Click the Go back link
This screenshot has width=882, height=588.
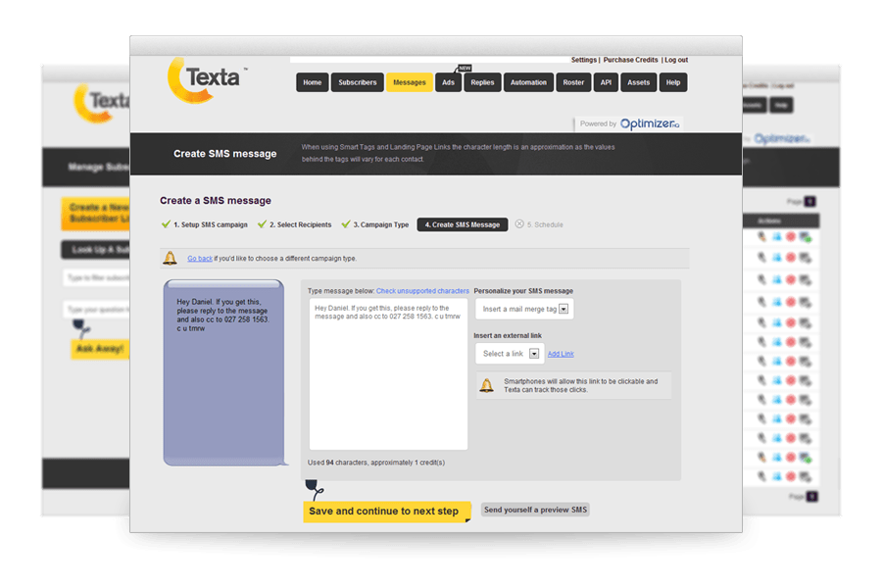[x=200, y=259]
